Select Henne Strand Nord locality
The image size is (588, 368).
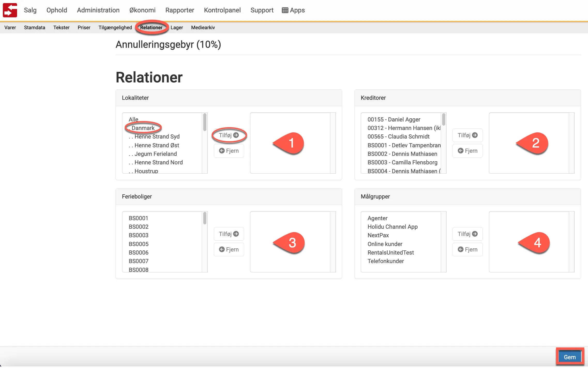pyautogui.click(x=158, y=162)
